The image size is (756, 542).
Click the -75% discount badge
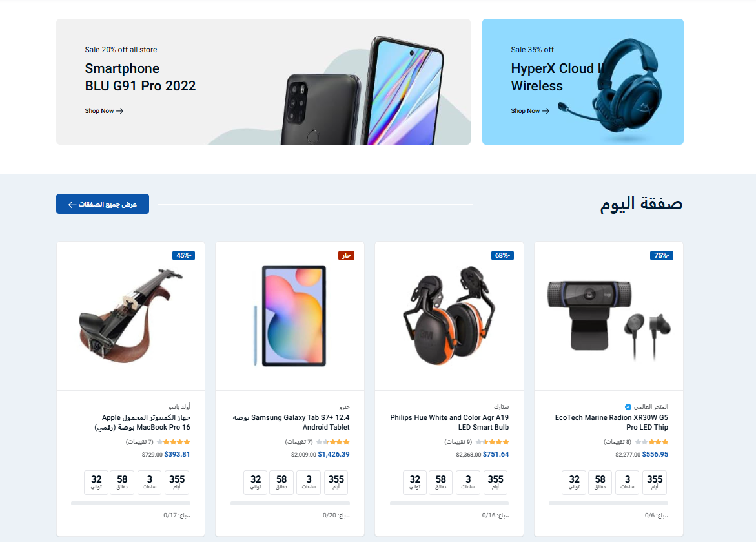[x=662, y=255]
